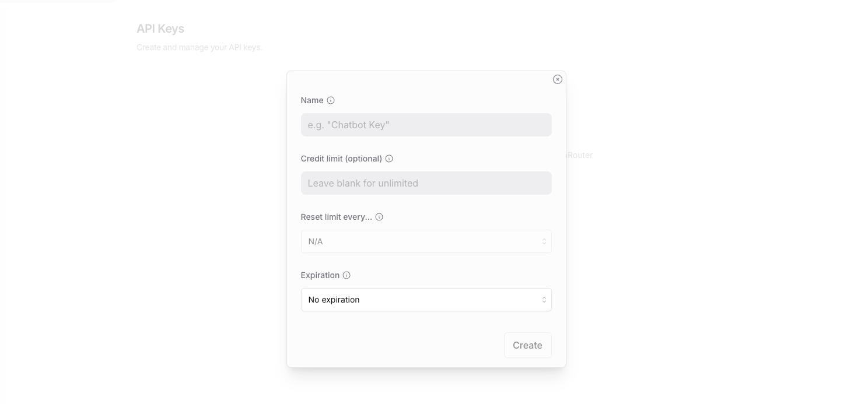
Task: Click the chevron on the N/A selector
Action: click(544, 241)
